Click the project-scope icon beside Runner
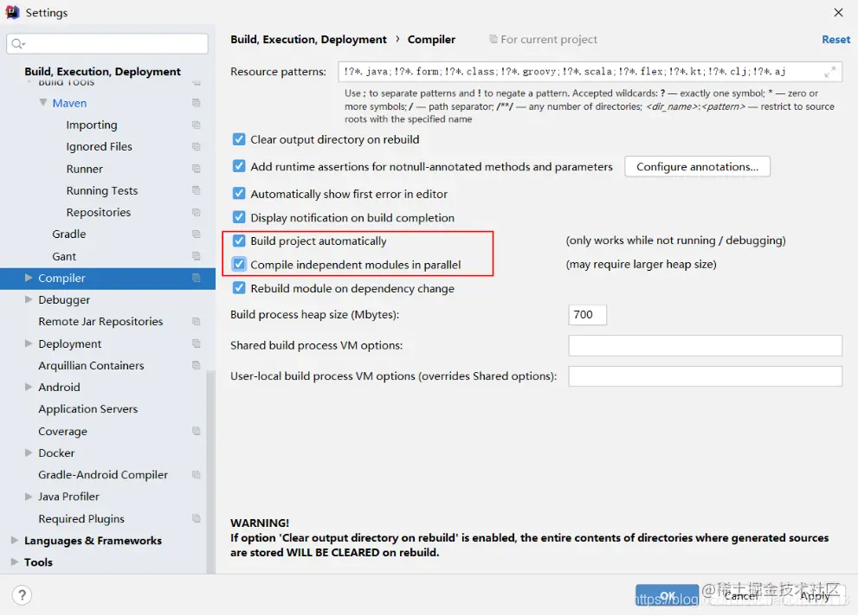 point(197,169)
